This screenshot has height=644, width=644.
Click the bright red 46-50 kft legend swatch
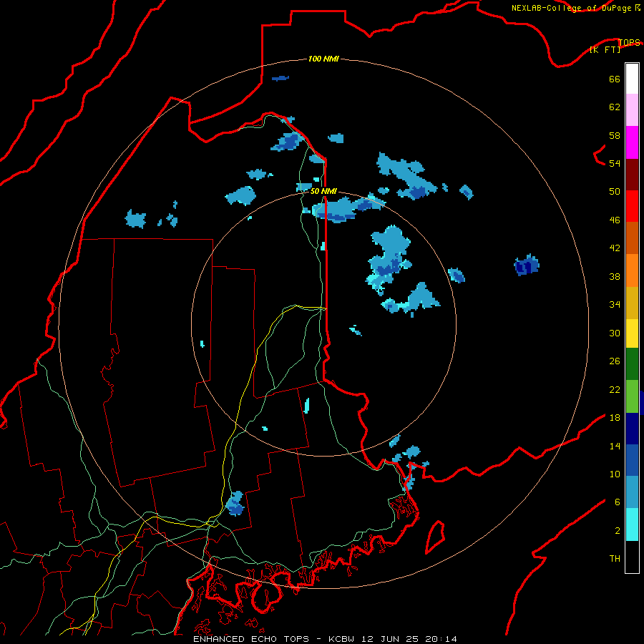632,206
